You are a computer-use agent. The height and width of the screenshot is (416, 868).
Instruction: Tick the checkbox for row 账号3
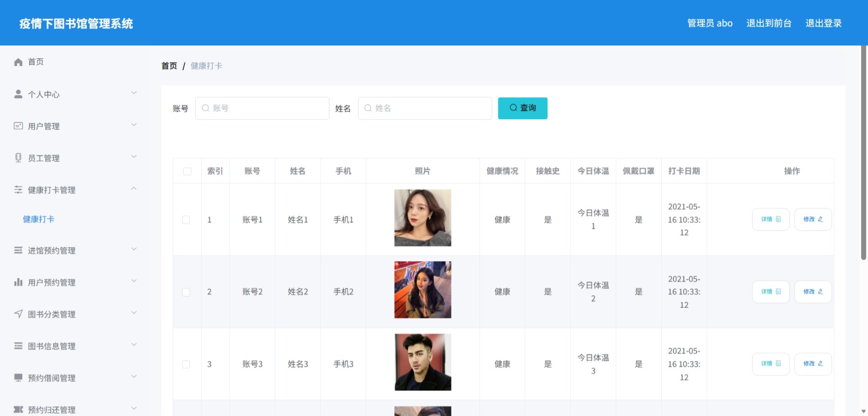pos(186,364)
